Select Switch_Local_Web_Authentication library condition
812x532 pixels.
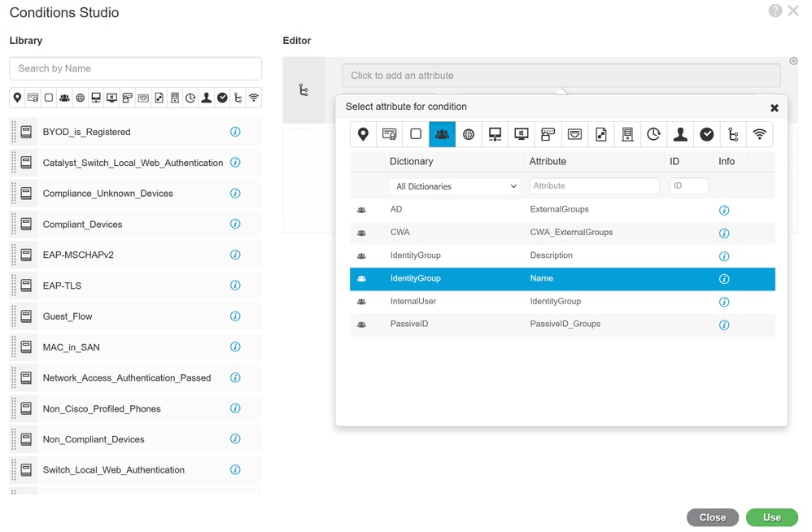click(x=135, y=470)
